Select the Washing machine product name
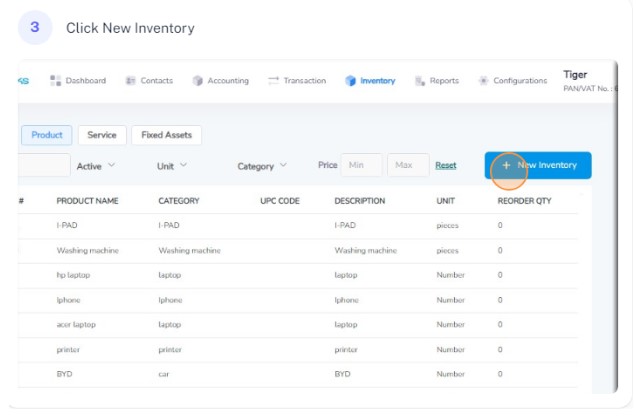Screen dimensions: 636x418 tap(88, 251)
